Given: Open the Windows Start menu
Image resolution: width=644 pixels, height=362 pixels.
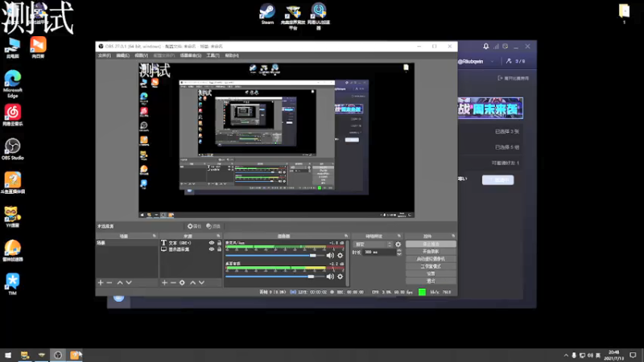Looking at the screenshot, I should point(8,356).
